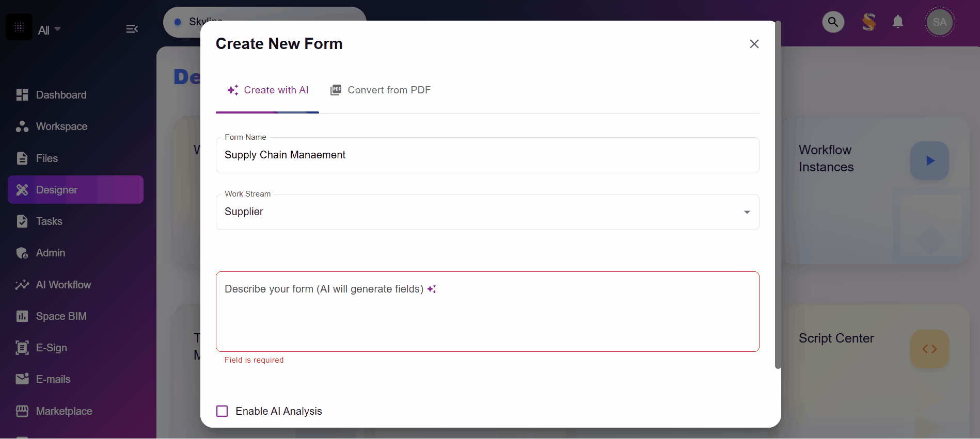Switch to the Create with AI tab
The height and width of the screenshot is (439, 980).
267,90
